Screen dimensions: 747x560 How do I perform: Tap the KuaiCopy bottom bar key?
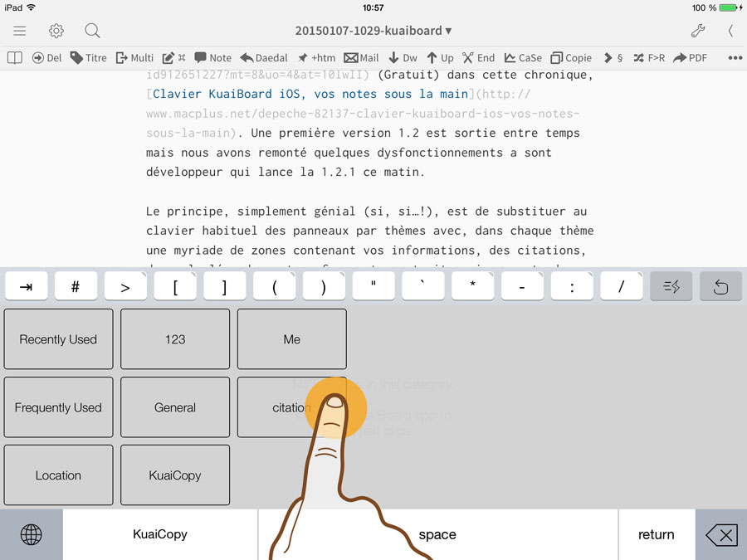point(160,534)
